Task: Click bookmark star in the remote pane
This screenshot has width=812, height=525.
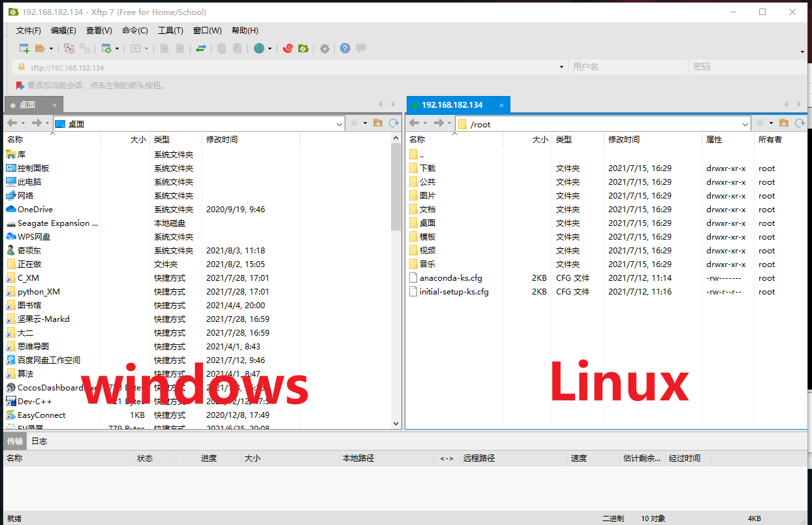Action: (760, 123)
